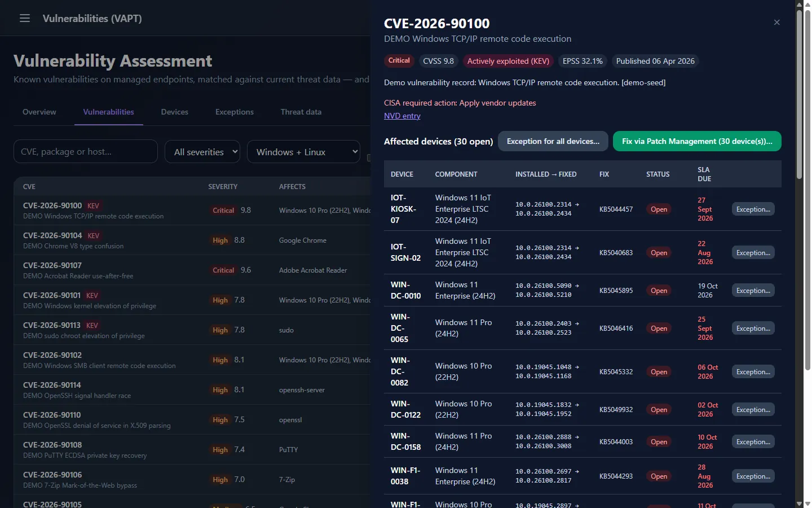Go to the Exceptions tab
The image size is (812, 508).
[235, 112]
